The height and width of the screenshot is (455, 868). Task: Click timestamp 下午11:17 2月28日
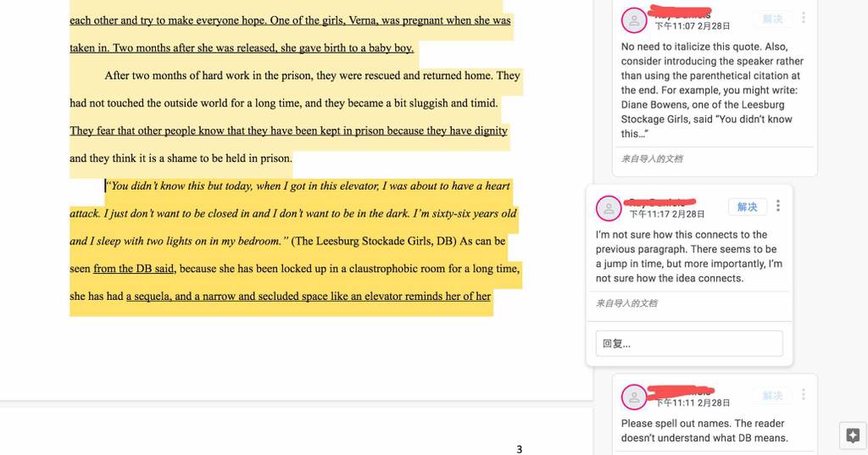point(667,214)
